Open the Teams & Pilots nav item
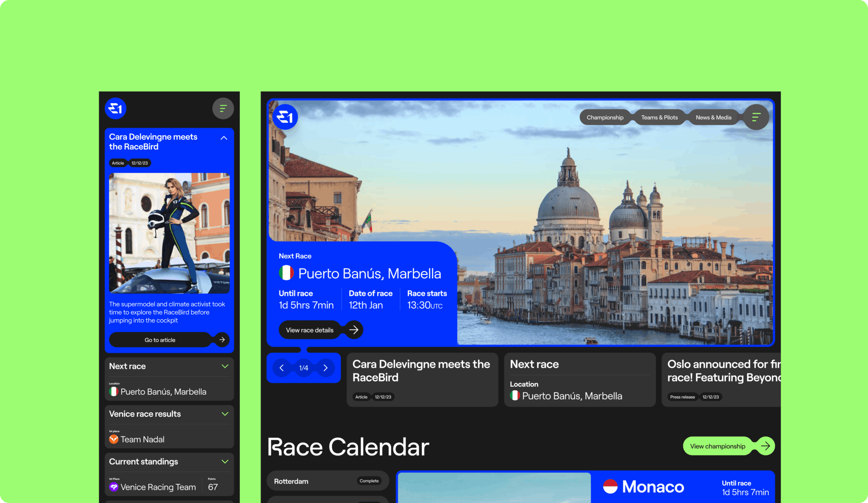Screen dimensions: 868x503 (659, 117)
